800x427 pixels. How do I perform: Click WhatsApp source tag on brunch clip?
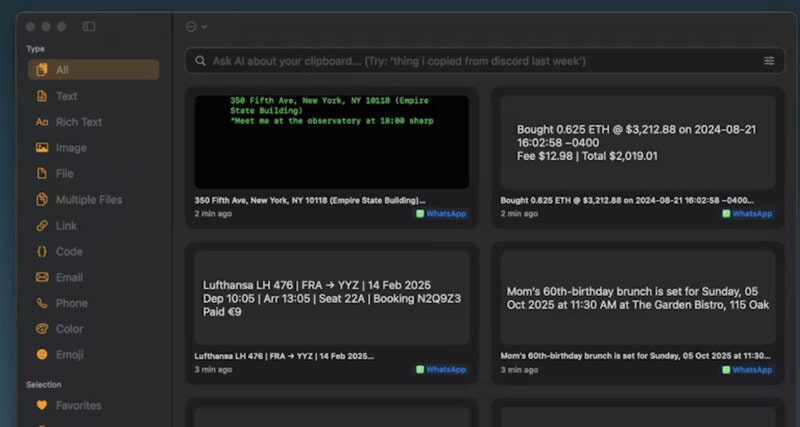pyautogui.click(x=747, y=369)
